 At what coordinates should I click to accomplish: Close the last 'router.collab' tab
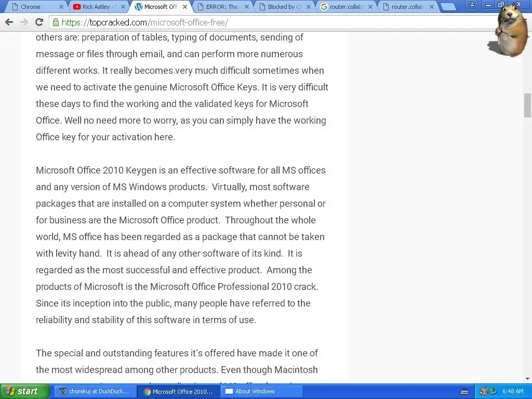click(x=432, y=7)
